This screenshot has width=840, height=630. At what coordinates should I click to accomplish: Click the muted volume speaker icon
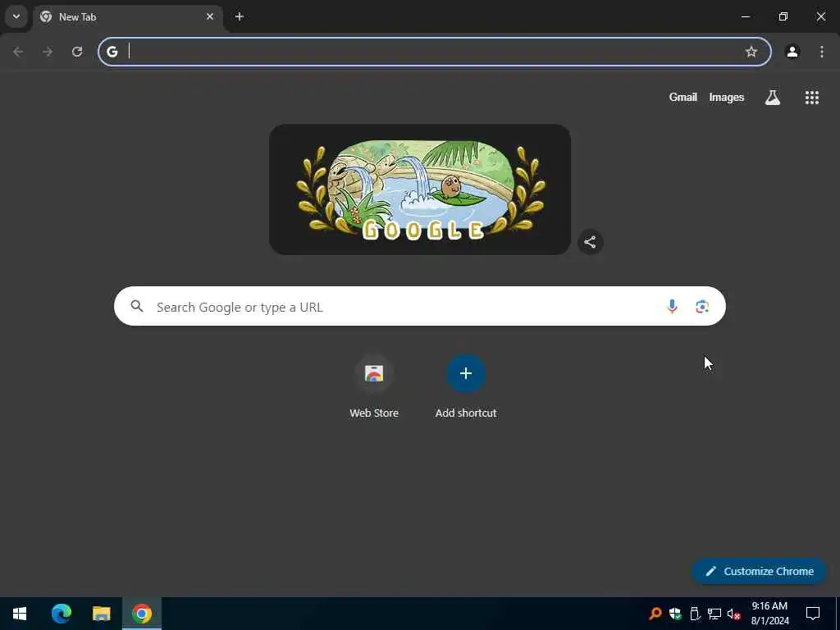click(x=733, y=614)
